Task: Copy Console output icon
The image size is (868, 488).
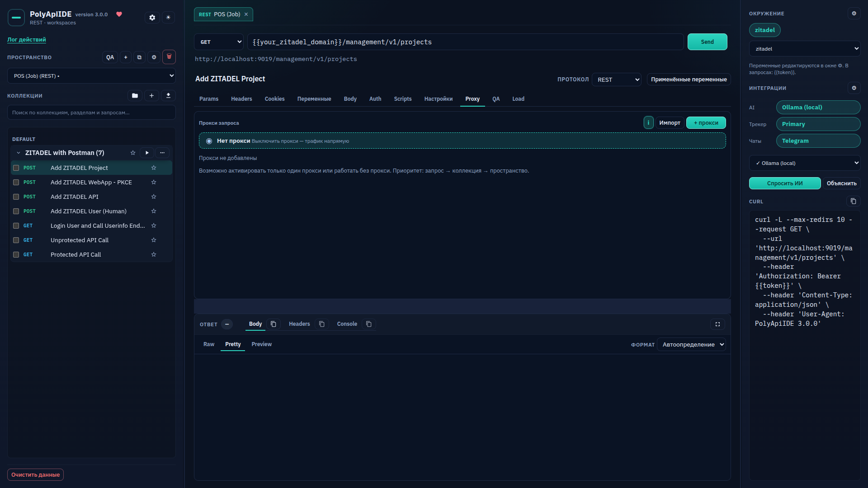Action: pos(369,324)
